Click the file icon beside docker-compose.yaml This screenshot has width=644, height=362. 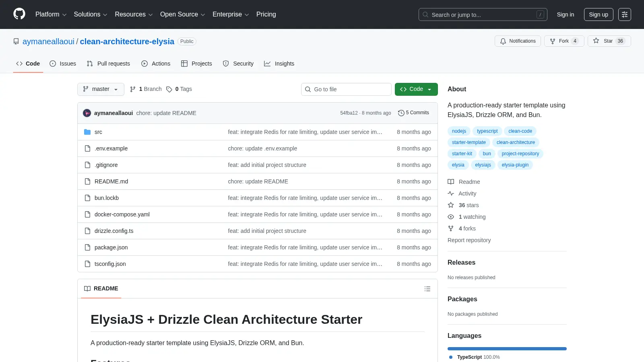[x=87, y=214]
